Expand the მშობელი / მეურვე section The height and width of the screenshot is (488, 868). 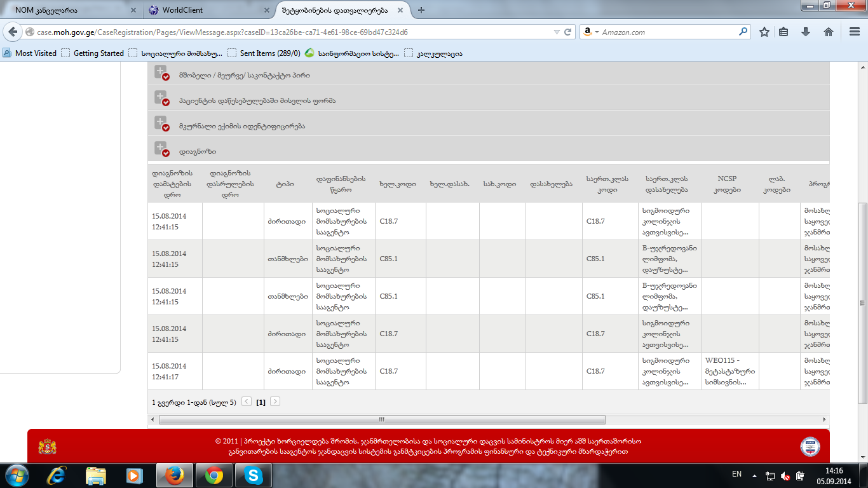click(x=161, y=72)
